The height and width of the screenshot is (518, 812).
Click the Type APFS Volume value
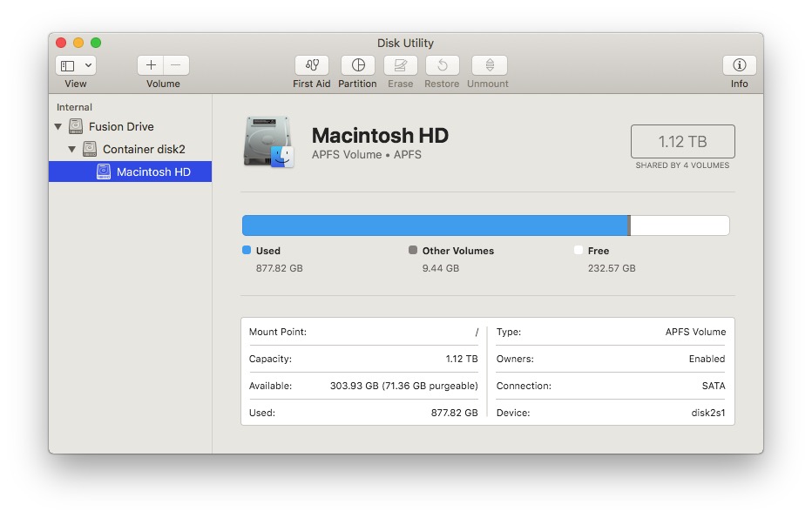[695, 332]
